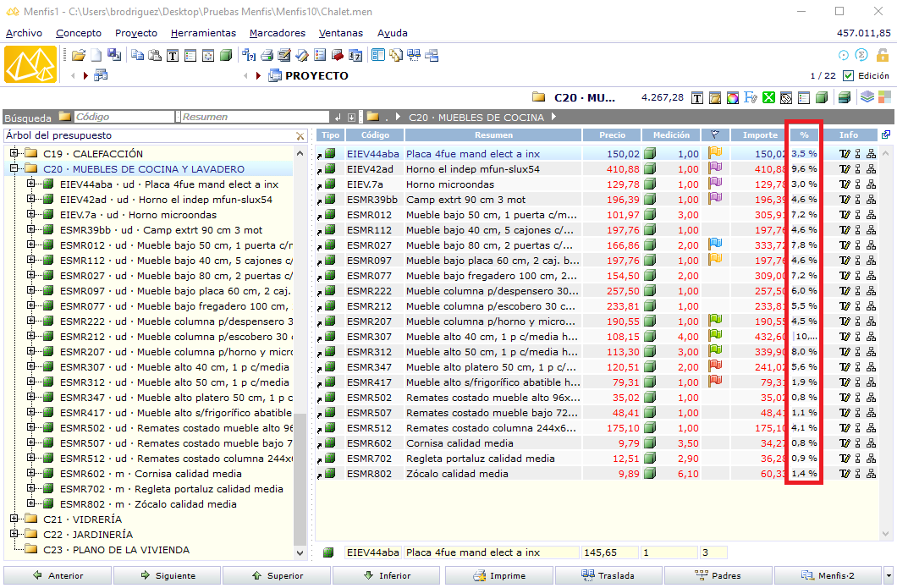Open the text window from main toolbar

(173, 56)
